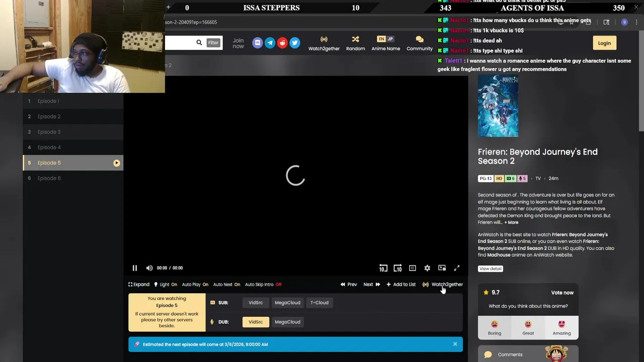The width and height of the screenshot is (644, 362).
Task: Toggle Auto Skip Intro
Action: pyautogui.click(x=263, y=285)
